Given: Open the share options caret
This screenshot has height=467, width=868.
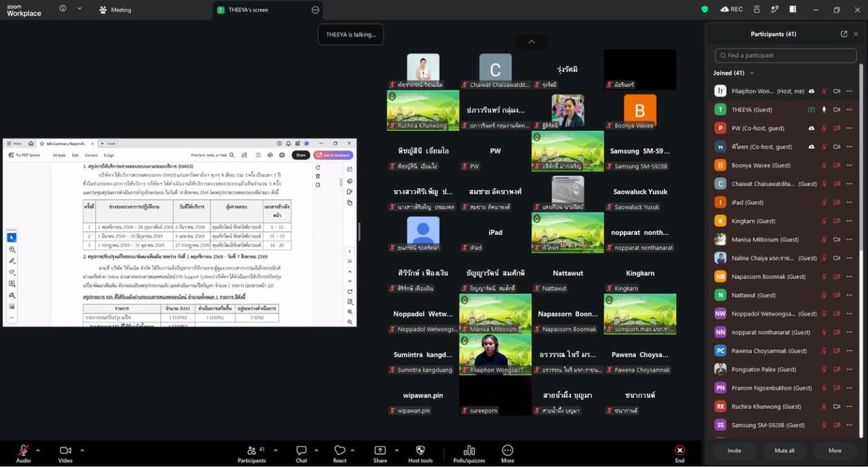Looking at the screenshot, I should click(x=397, y=450).
